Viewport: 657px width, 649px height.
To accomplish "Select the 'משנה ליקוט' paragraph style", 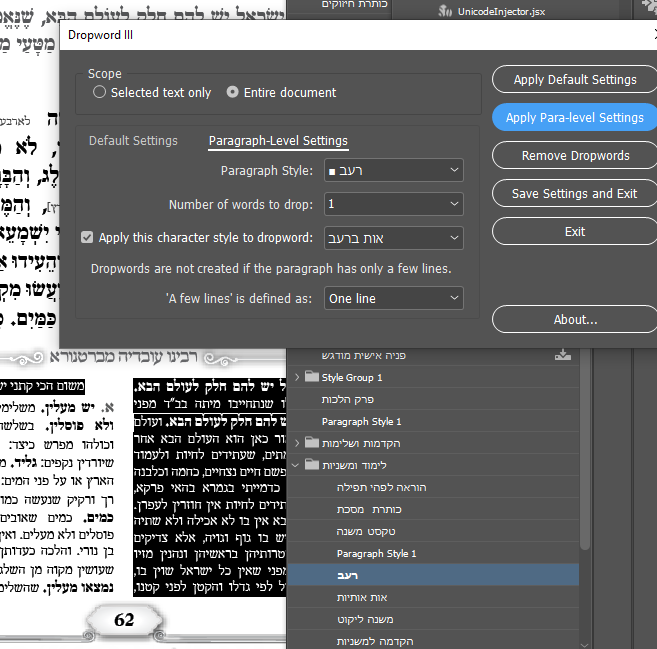I will [433, 619].
